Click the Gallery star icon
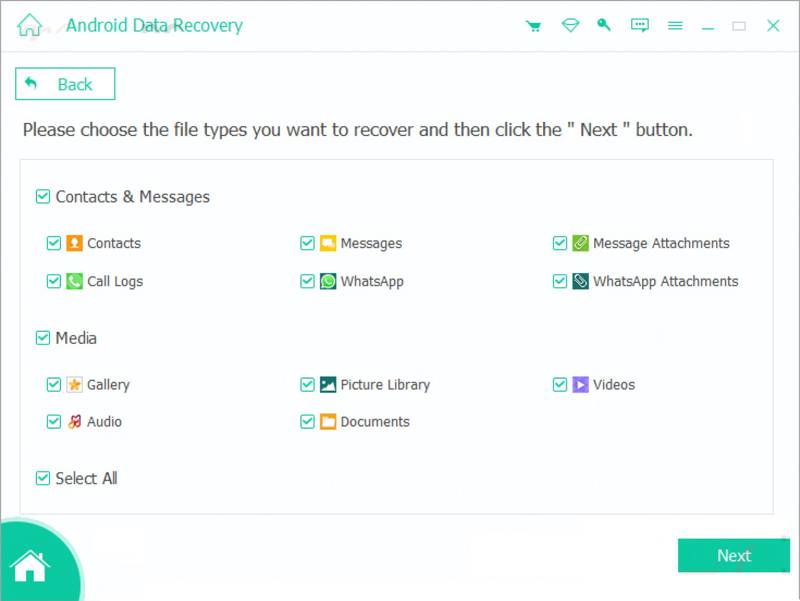 tap(75, 385)
